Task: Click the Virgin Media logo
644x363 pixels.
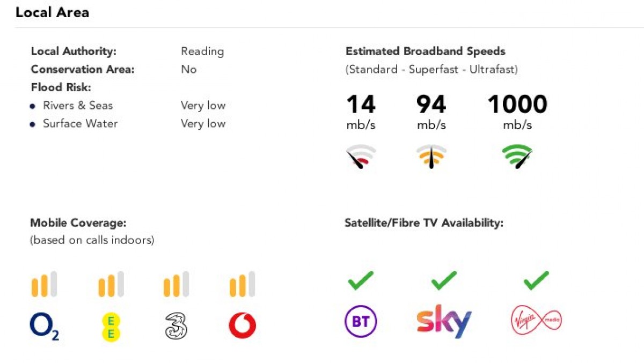Action: (x=536, y=321)
